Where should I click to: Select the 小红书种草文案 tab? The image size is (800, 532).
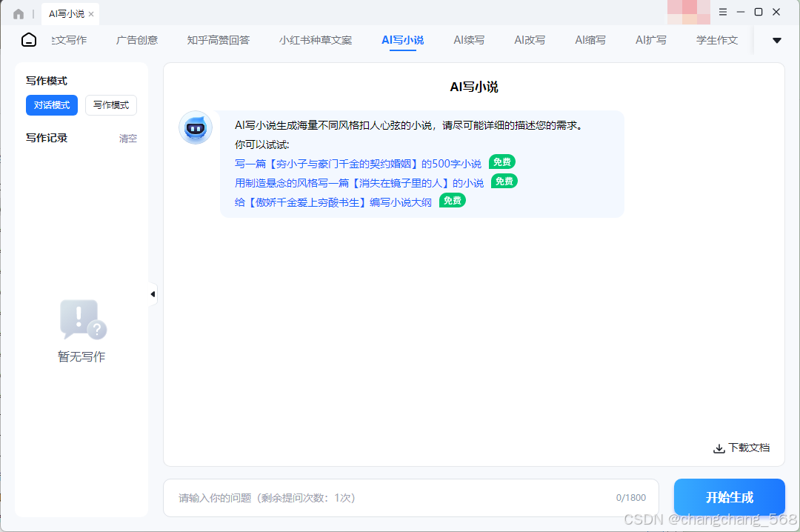coord(316,40)
